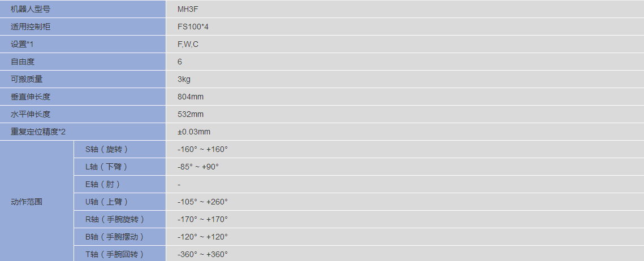Click the S轴（旋转） axis label
The width and height of the screenshot is (644, 261).
106,149
